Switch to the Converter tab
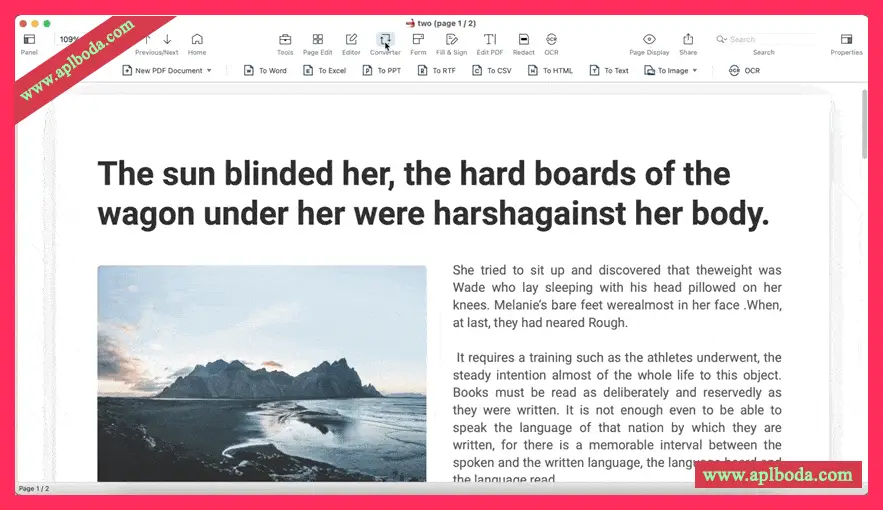Screen dimensions: 883x510 385,40
